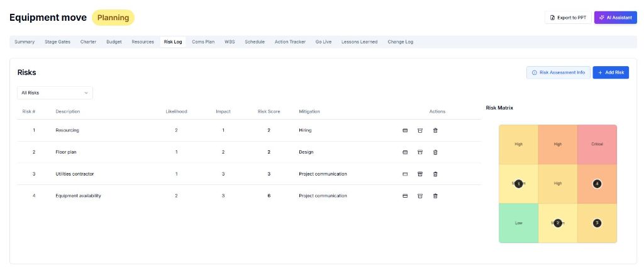Viewport: 644px width, 270px height.
Task: Click Project communication in Utilities contractor row
Action: coord(323,174)
